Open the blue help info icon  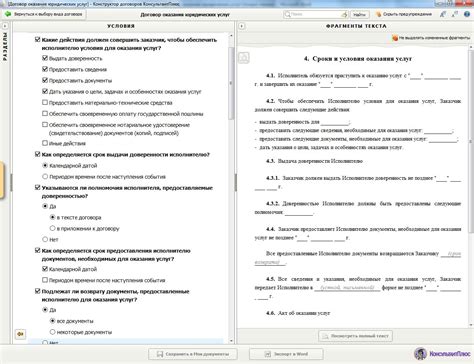(467, 14)
